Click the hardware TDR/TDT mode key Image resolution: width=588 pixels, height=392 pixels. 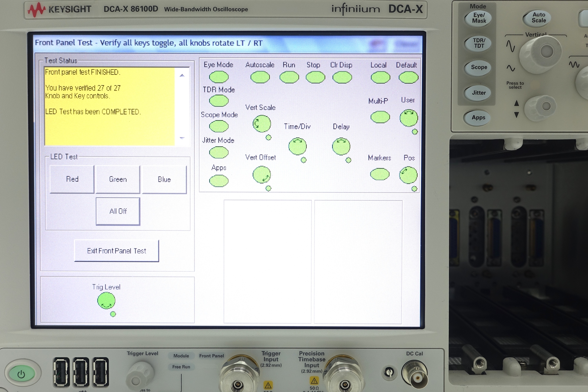478,43
